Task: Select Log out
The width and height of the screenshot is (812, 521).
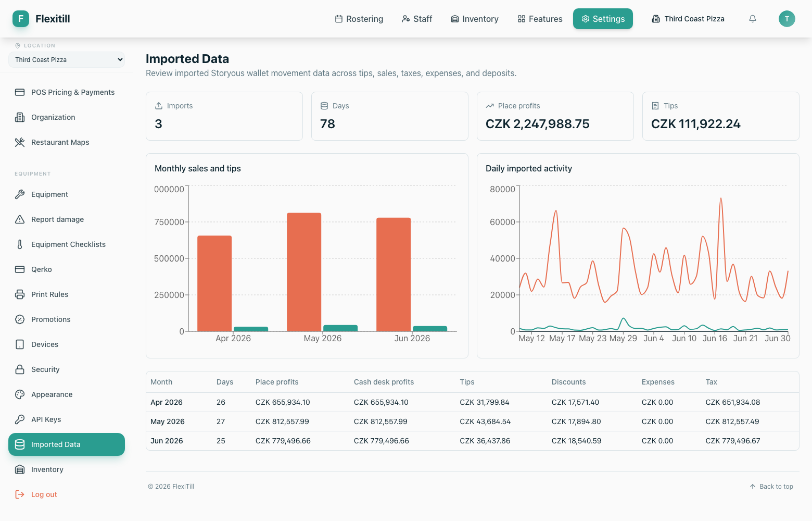Action: [67, 494]
